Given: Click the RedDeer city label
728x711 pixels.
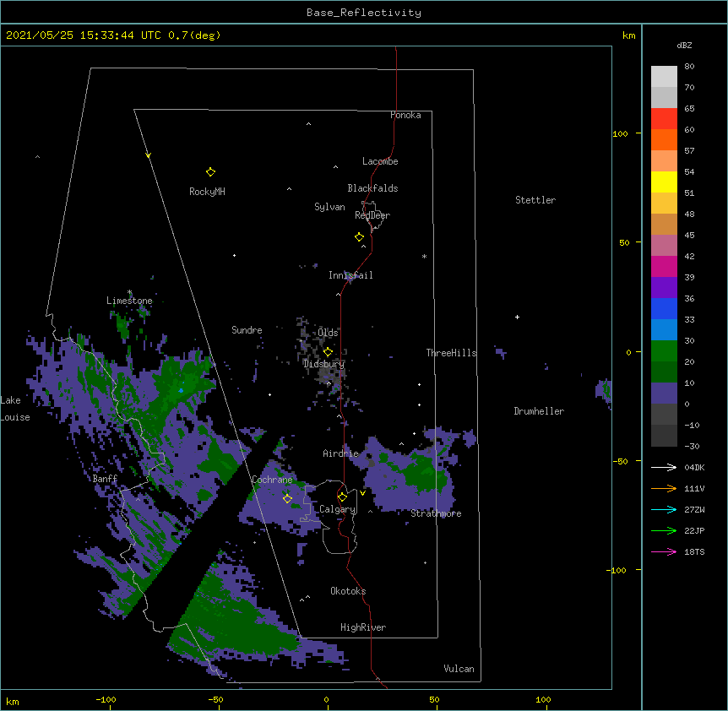Looking at the screenshot, I should point(372,215).
